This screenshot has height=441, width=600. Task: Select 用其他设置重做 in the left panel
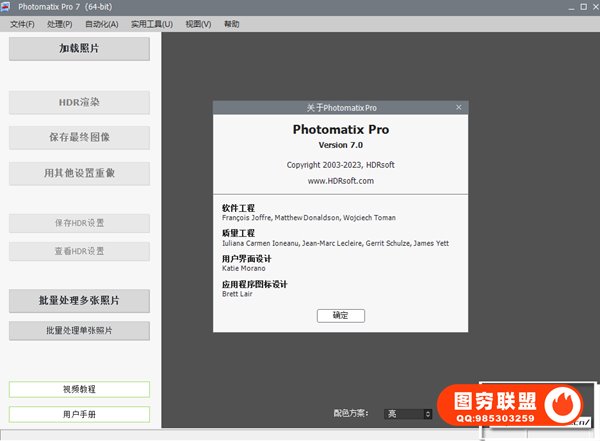(79, 173)
